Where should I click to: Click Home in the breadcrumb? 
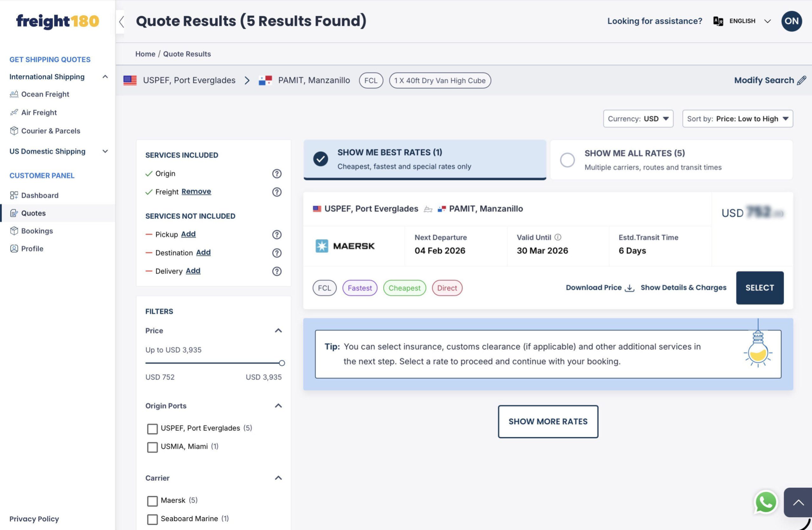145,54
